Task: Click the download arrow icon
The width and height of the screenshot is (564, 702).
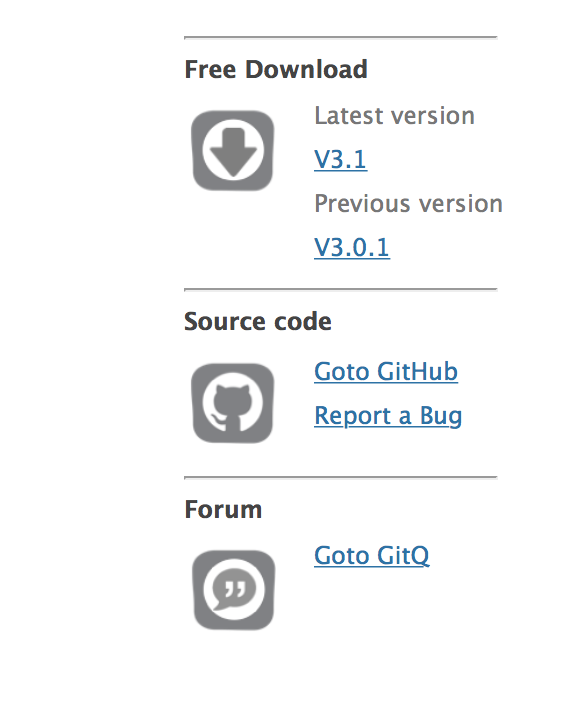Action: [x=233, y=151]
